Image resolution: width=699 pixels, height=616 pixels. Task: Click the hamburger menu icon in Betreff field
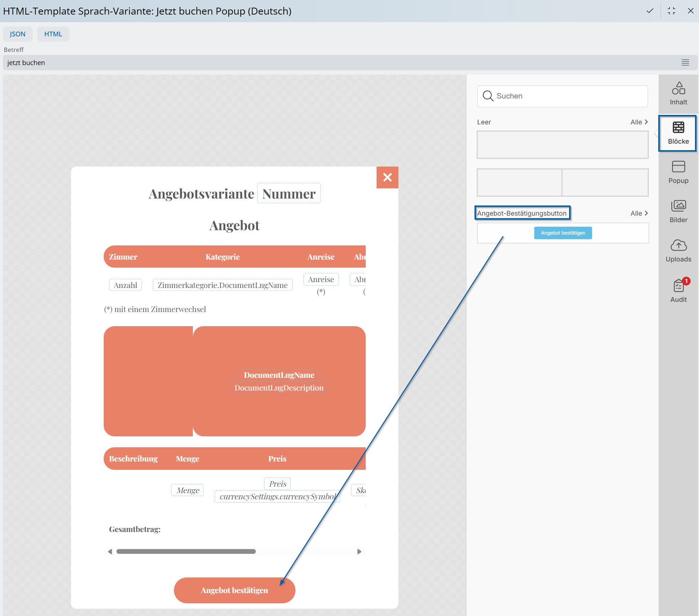coord(685,63)
